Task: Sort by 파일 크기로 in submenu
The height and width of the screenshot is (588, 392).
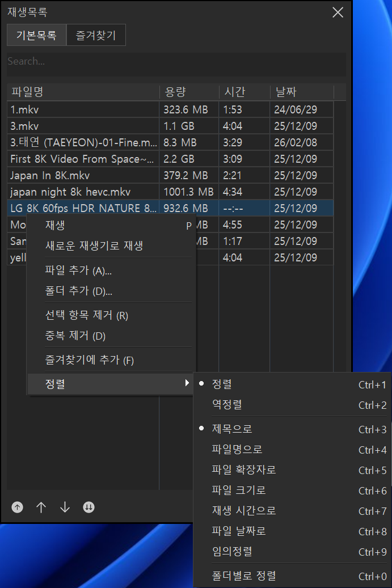Action: pos(238,490)
